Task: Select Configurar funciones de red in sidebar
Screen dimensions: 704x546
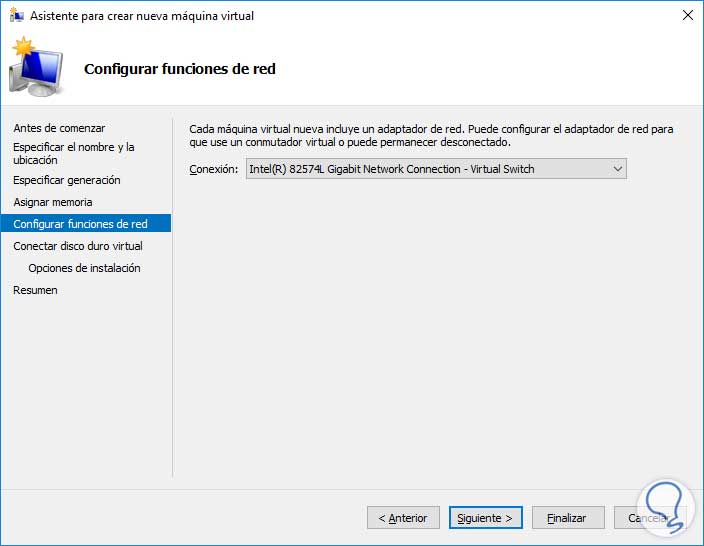Action: point(80,224)
